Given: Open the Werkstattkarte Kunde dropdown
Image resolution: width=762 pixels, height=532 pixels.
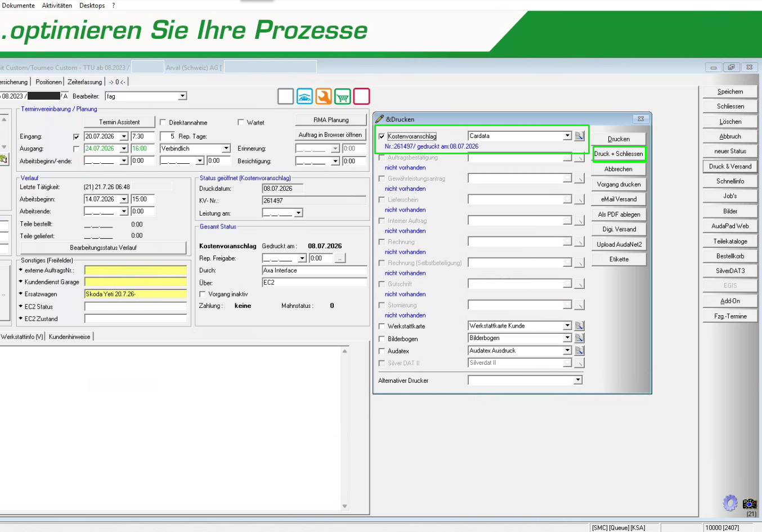Looking at the screenshot, I should click(x=567, y=326).
